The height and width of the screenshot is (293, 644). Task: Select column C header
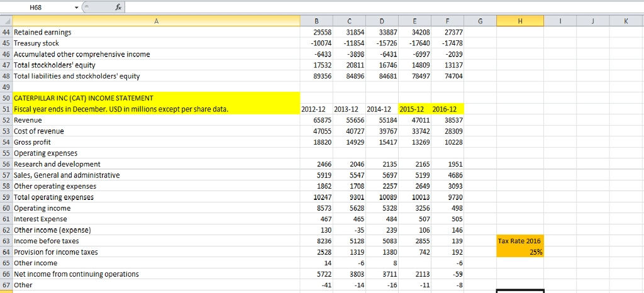tap(350, 21)
